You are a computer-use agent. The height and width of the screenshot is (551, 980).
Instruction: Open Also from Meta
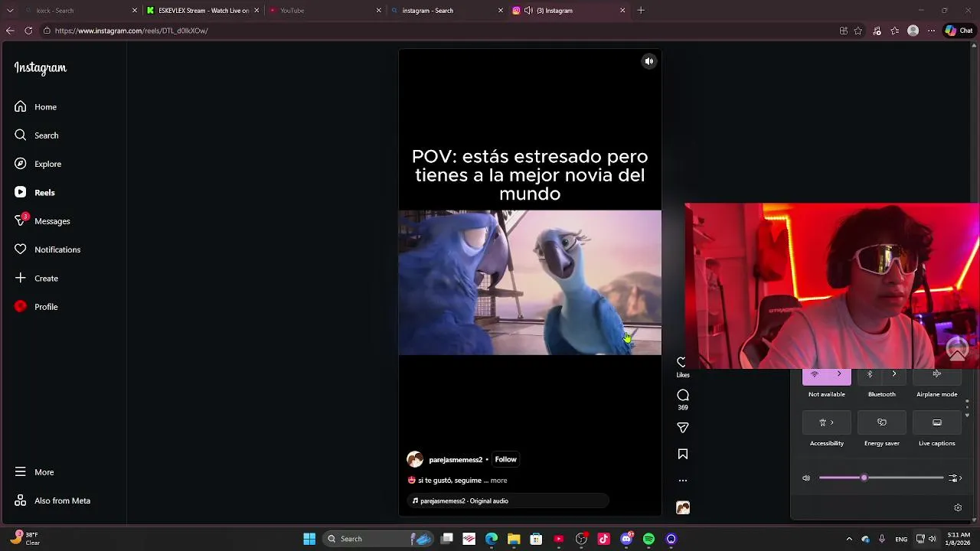tap(52, 500)
